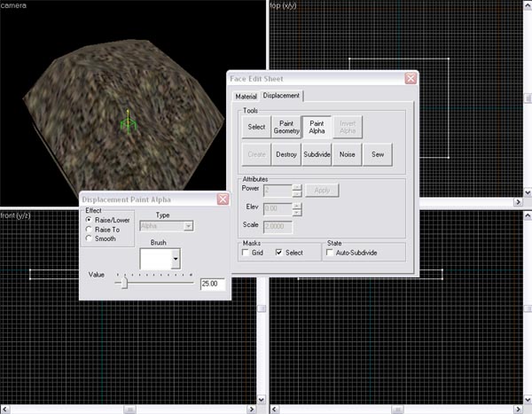
Task: Click the Sew button
Action: tap(378, 154)
